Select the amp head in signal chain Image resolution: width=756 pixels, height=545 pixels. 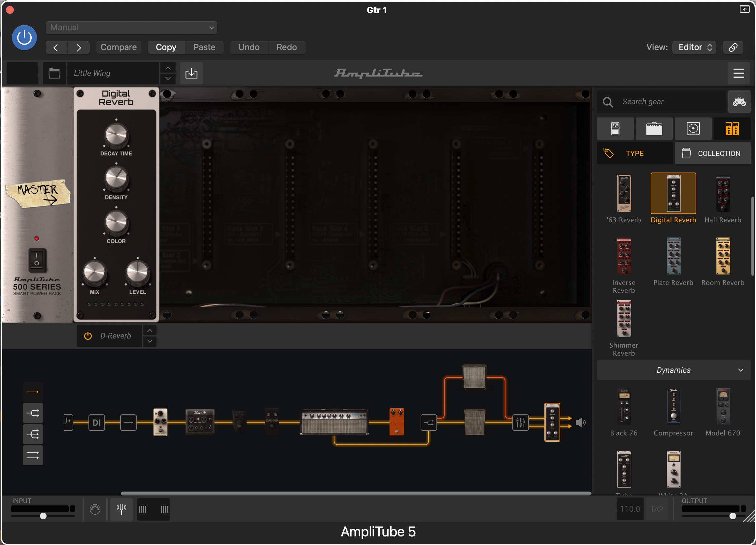click(334, 422)
